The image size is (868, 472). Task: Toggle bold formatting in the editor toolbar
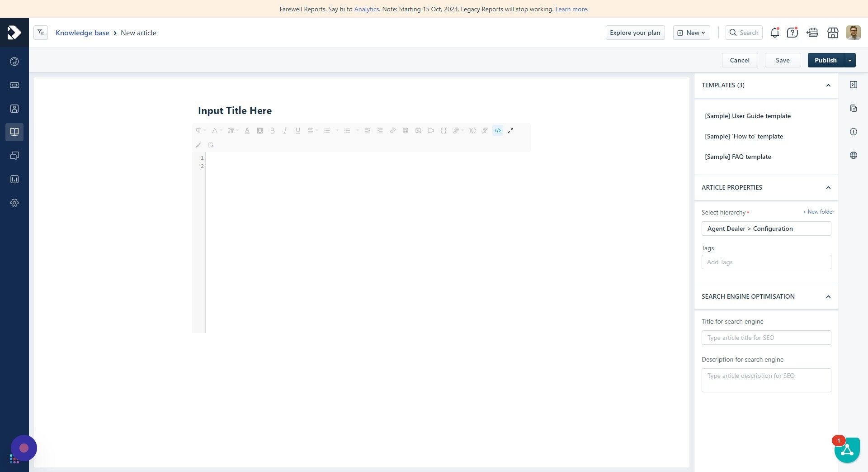[x=273, y=130]
